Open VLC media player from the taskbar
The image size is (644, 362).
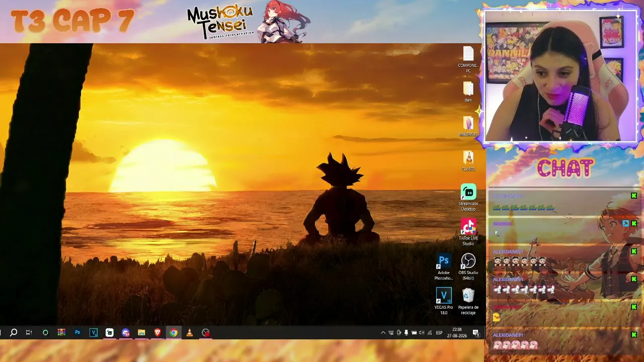[190, 332]
